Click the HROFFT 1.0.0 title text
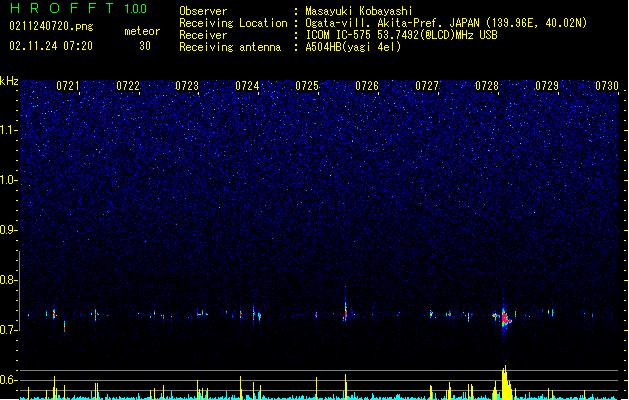Viewport: 629px width, 400px height. pyautogui.click(x=78, y=8)
